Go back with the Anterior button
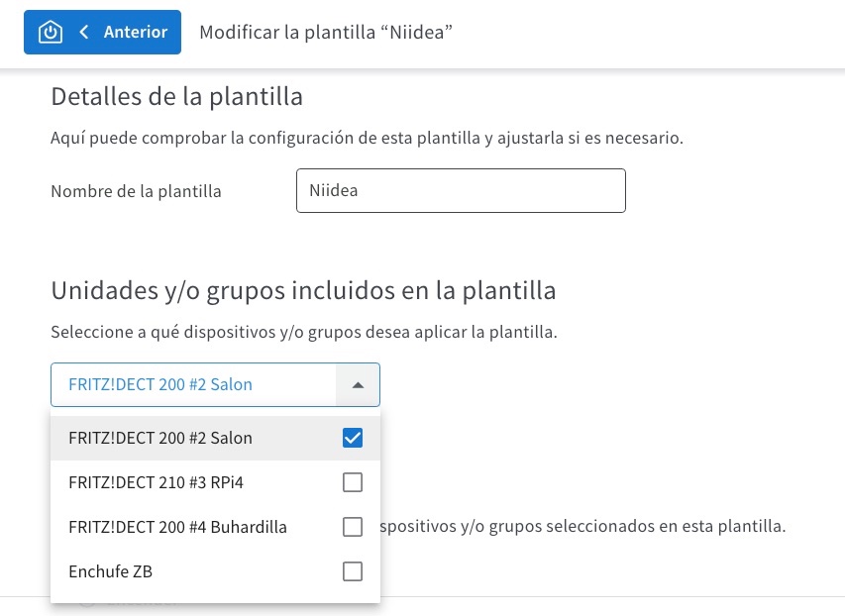845x616 pixels. 102,32
